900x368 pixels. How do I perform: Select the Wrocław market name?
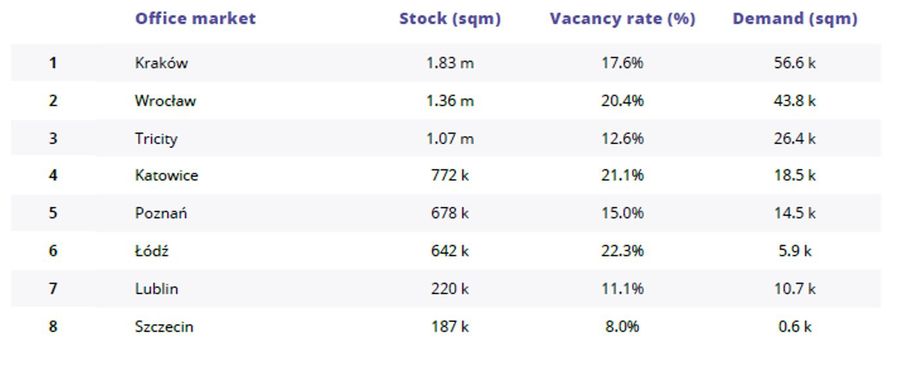click(165, 101)
